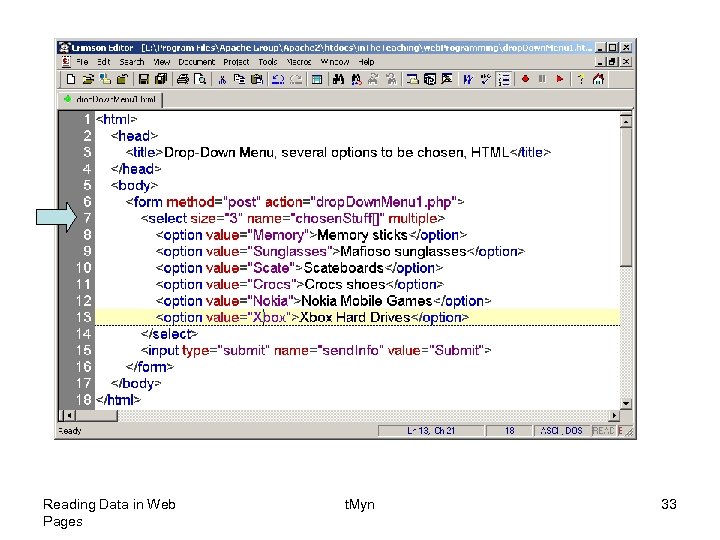Viewport: 720px width, 540px height.
Task: Click 'chosenStuff[]' on the select line
Action: [x=338, y=219]
